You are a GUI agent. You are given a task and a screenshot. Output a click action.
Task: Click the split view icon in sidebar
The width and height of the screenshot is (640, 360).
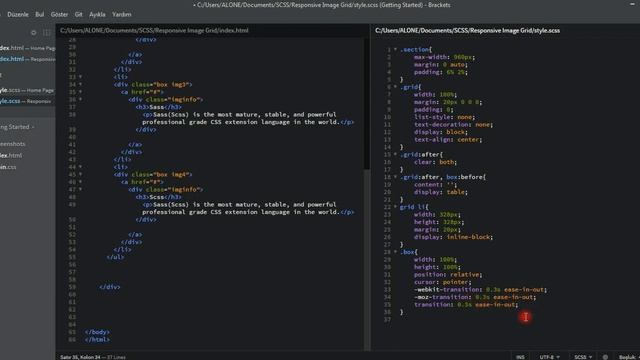pyautogui.click(x=47, y=33)
